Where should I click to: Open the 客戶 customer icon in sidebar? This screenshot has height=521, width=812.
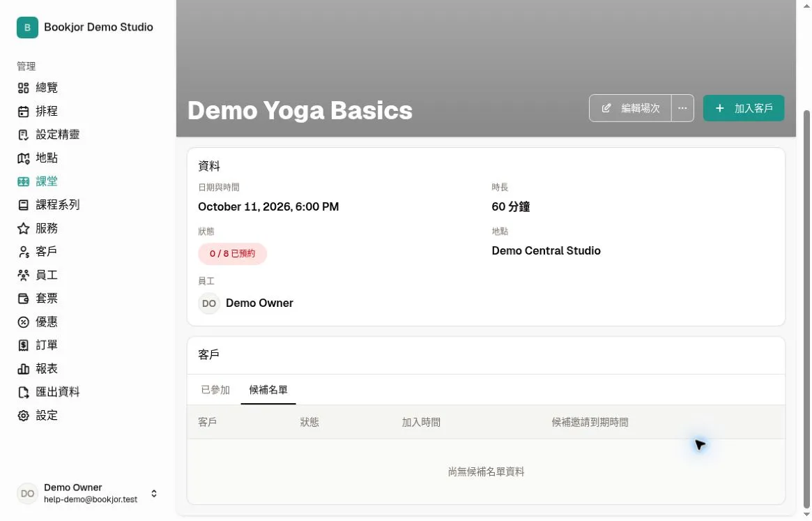(23, 252)
